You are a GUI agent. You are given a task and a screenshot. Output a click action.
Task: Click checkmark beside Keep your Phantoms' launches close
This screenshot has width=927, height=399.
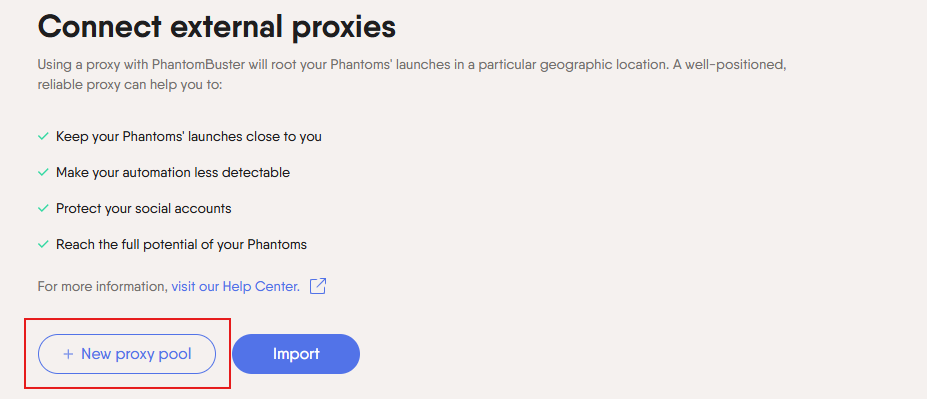tap(43, 137)
